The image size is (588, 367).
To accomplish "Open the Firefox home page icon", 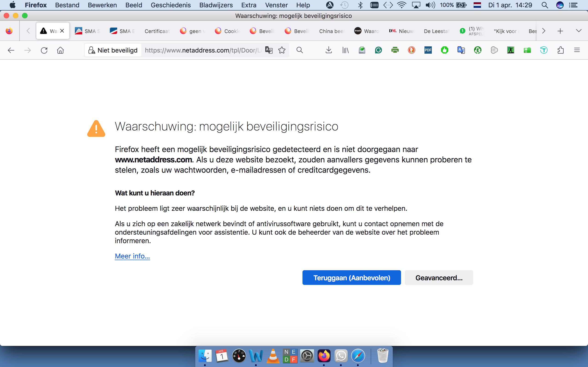I will pyautogui.click(x=60, y=50).
